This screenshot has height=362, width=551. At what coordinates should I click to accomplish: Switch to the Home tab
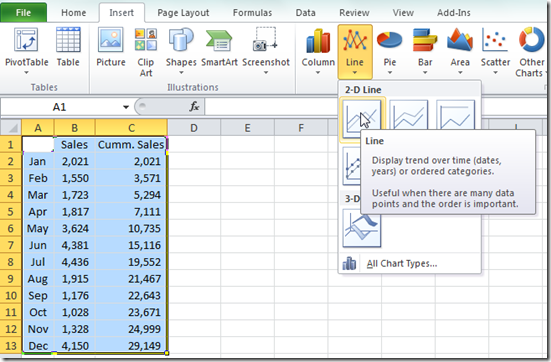click(x=73, y=13)
